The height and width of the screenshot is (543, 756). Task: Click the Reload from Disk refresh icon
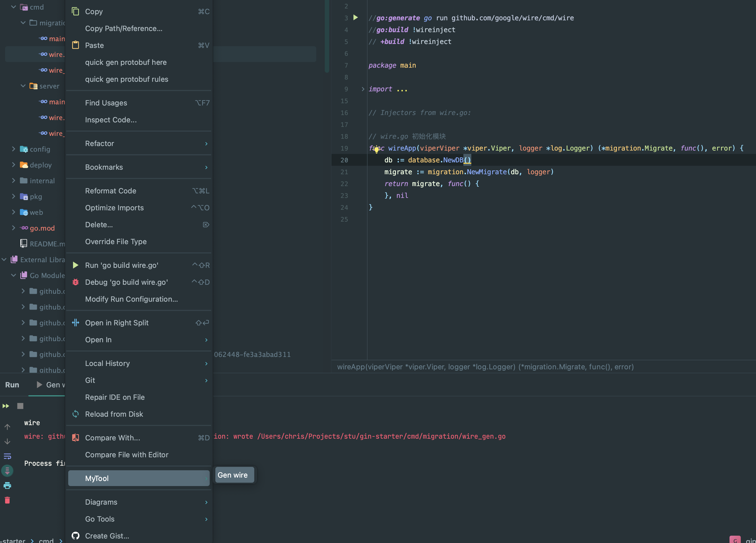click(x=76, y=414)
